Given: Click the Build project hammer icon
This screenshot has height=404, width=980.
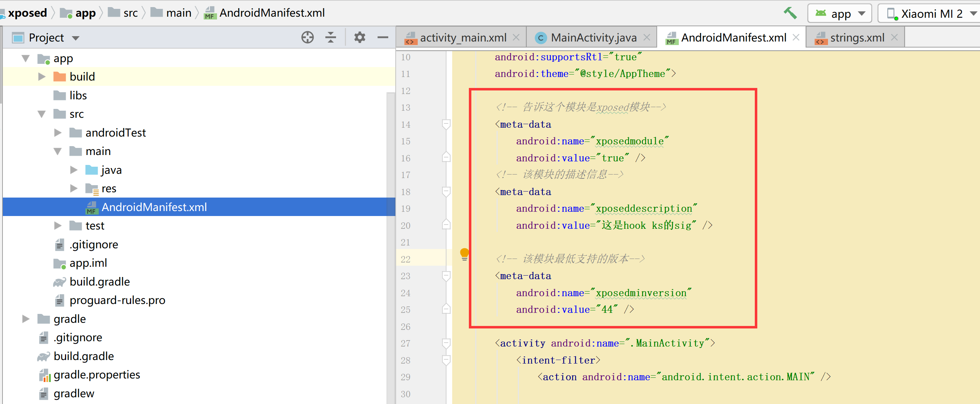Looking at the screenshot, I should (790, 13).
